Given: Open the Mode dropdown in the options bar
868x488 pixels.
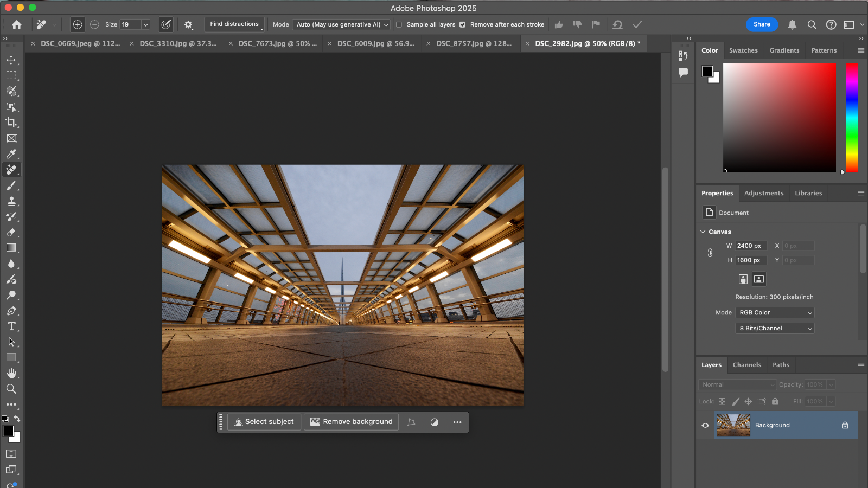Looking at the screenshot, I should (341, 24).
